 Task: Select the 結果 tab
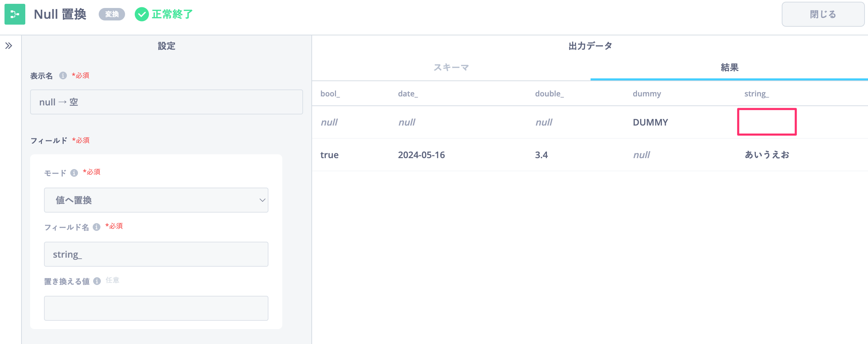pyautogui.click(x=729, y=68)
